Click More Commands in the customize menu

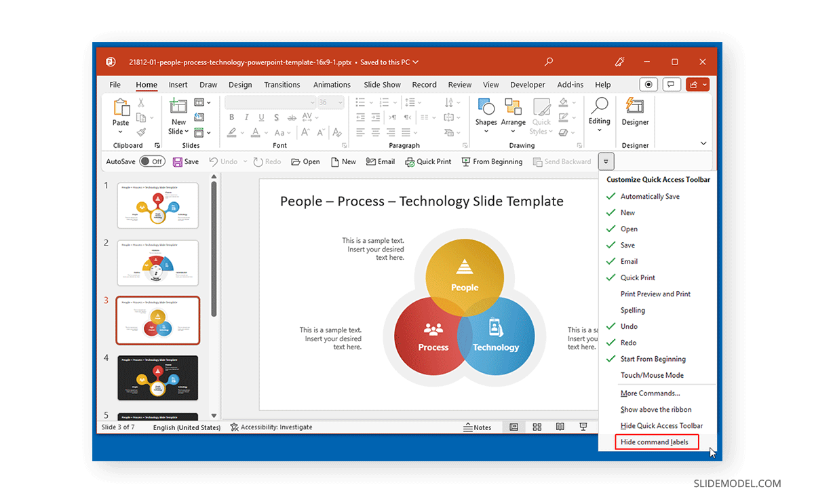click(649, 393)
